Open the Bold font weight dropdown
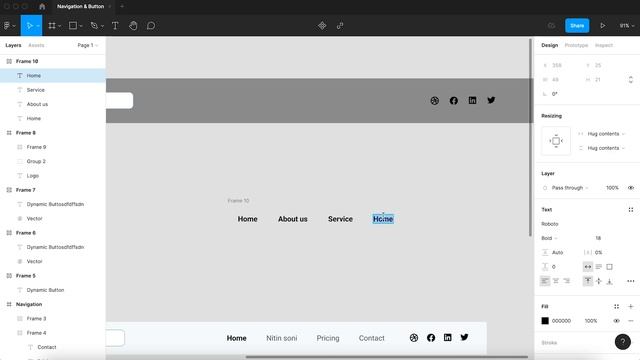Image resolution: width=640 pixels, height=360 pixels. 549,238
